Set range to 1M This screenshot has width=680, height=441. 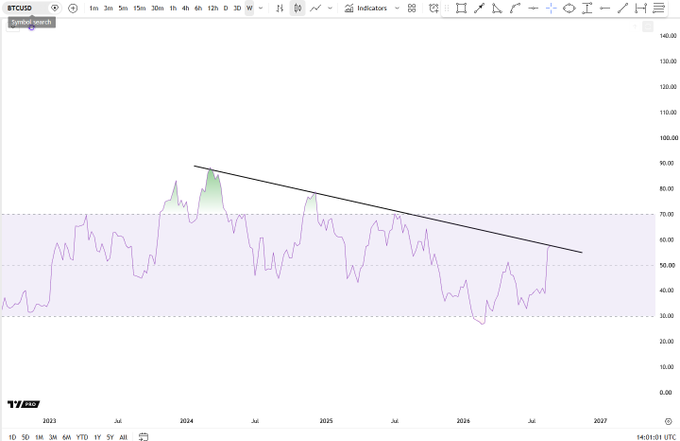[x=39, y=437]
